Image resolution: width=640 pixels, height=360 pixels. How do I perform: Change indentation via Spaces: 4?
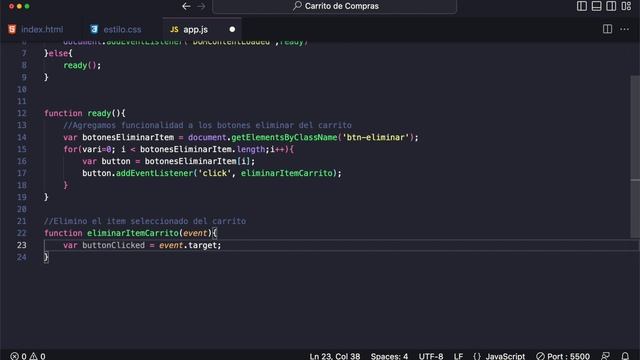[x=389, y=356]
